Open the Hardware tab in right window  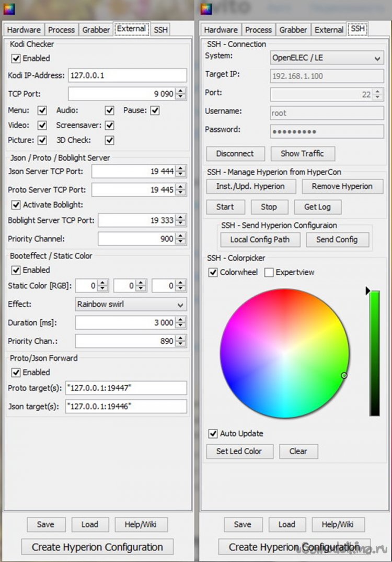(221, 30)
